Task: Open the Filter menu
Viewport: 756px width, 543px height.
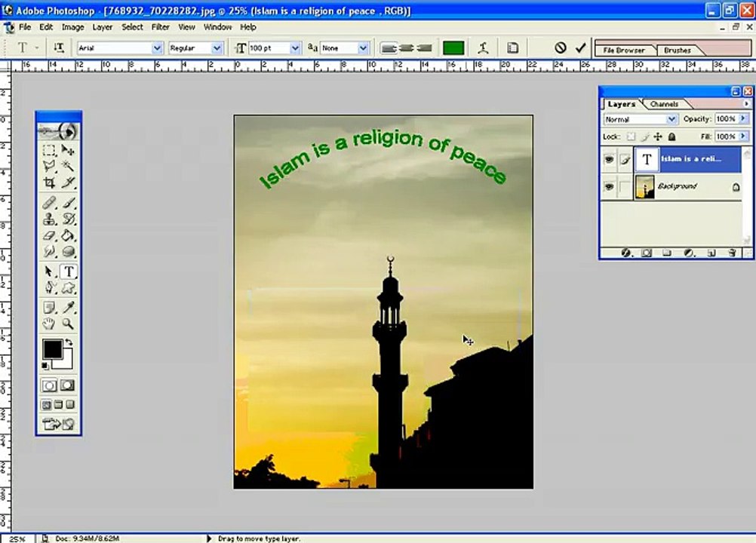Action: click(x=161, y=27)
